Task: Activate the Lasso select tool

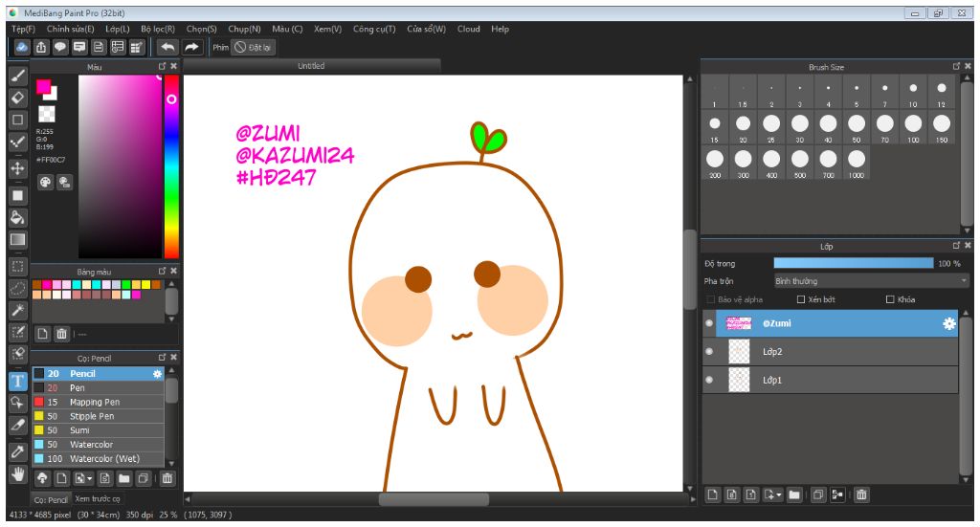Action: [18, 288]
